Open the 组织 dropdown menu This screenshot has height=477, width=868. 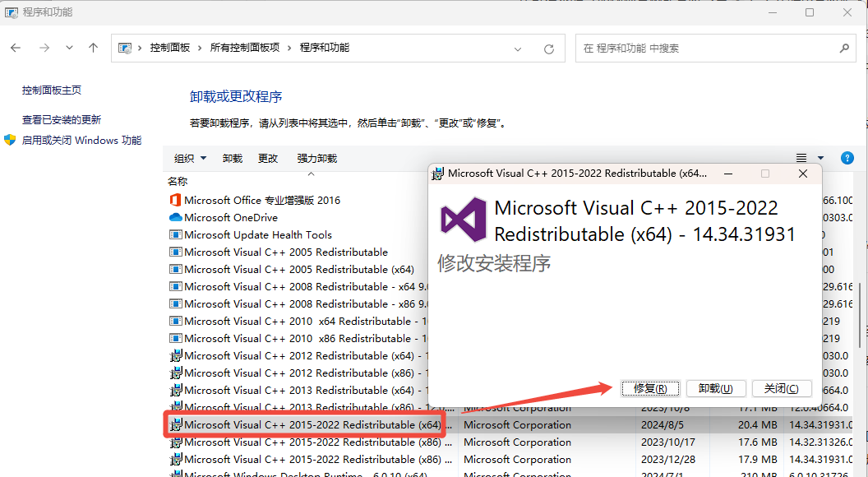[x=190, y=159]
